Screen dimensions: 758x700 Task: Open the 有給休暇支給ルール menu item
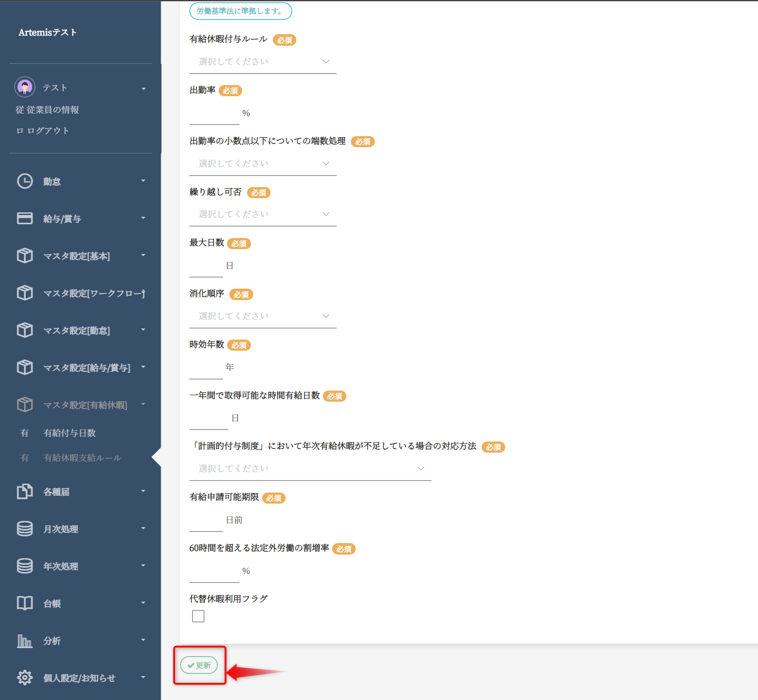[x=82, y=458]
